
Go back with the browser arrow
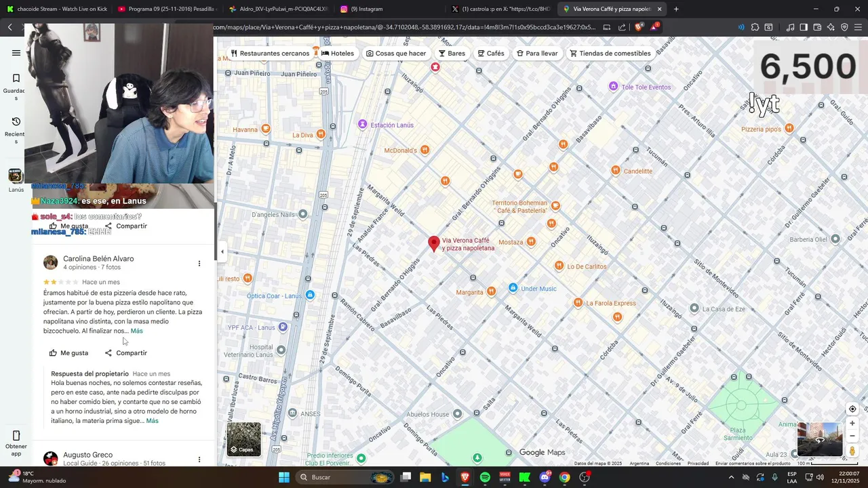10,27
